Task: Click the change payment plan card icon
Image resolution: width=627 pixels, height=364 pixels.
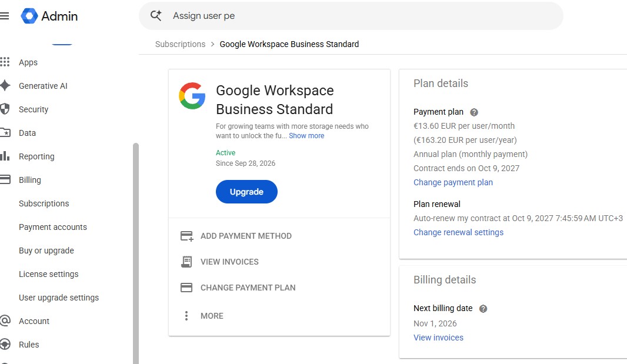Action: tap(186, 288)
